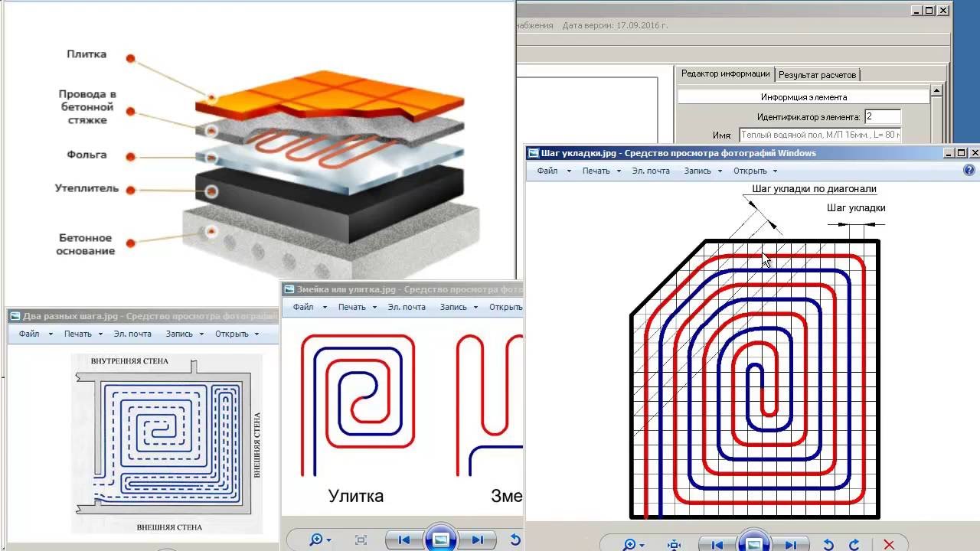Rotate clockwise in the Шаг укладки viewer
This screenshot has height=551, width=980.
854,544
